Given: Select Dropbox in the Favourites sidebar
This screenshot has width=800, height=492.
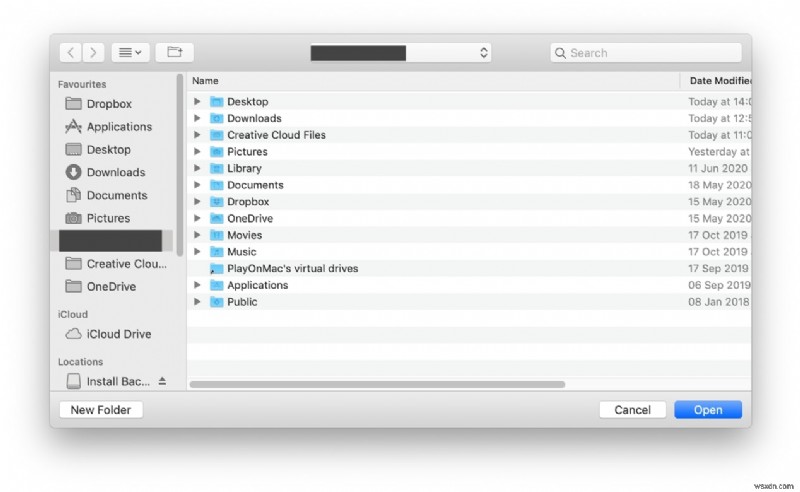Looking at the screenshot, I should 109,104.
